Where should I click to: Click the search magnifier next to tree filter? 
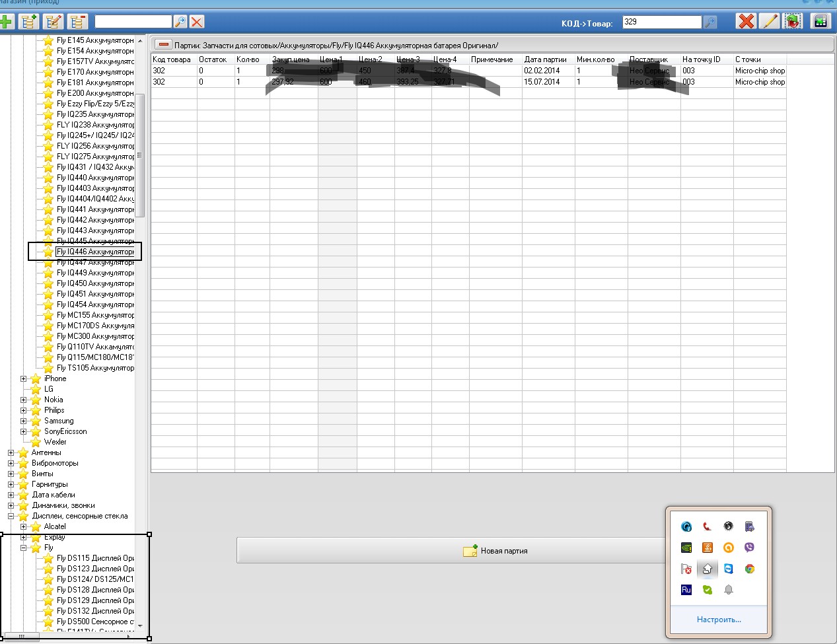[180, 22]
